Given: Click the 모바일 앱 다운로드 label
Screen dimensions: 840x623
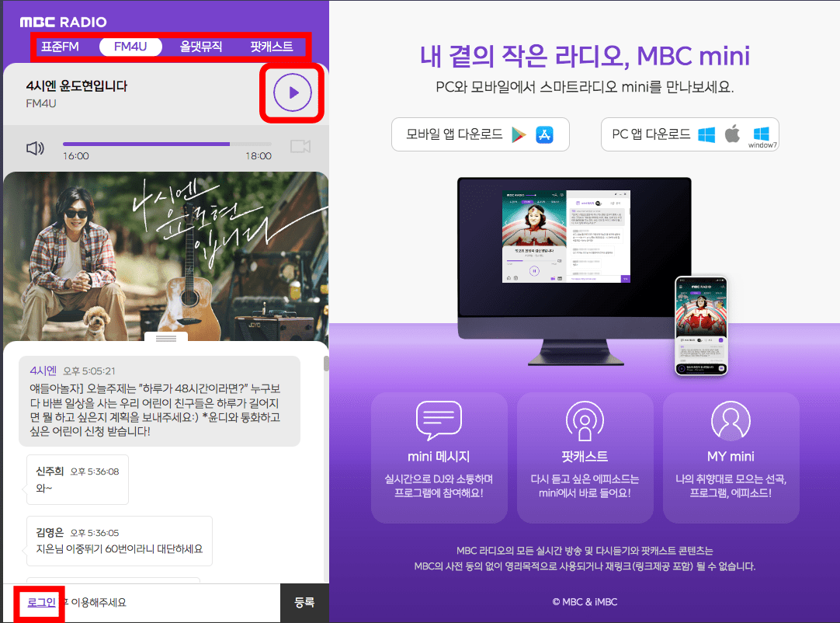Looking at the screenshot, I should point(454,134).
